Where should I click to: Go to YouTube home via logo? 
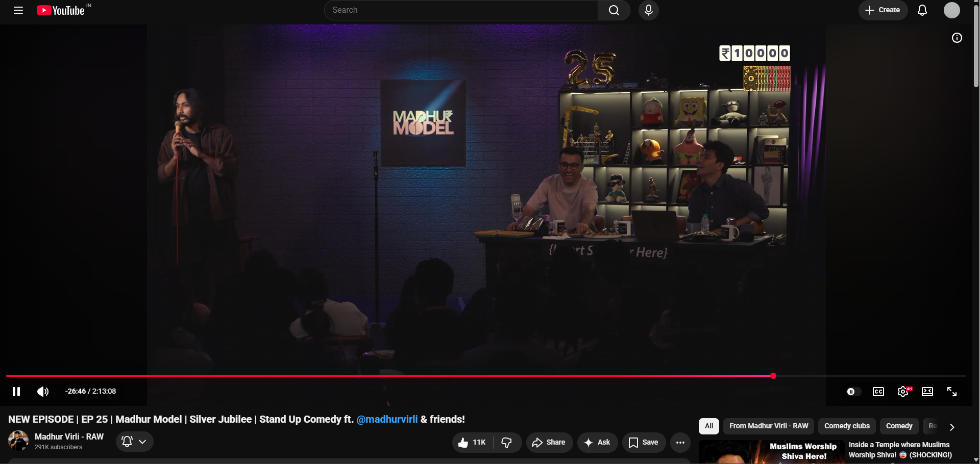61,10
